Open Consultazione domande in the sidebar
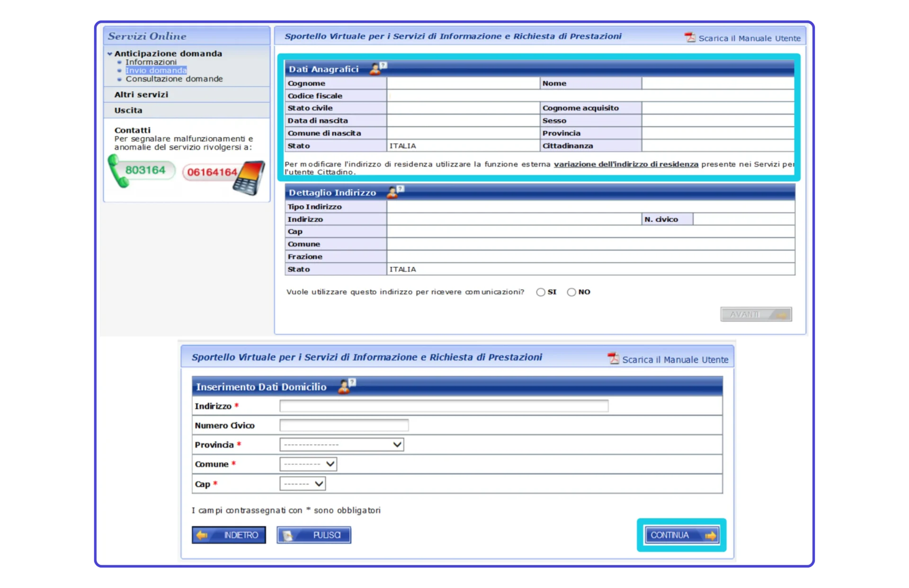Screen dimensions: 909x588 (174, 79)
